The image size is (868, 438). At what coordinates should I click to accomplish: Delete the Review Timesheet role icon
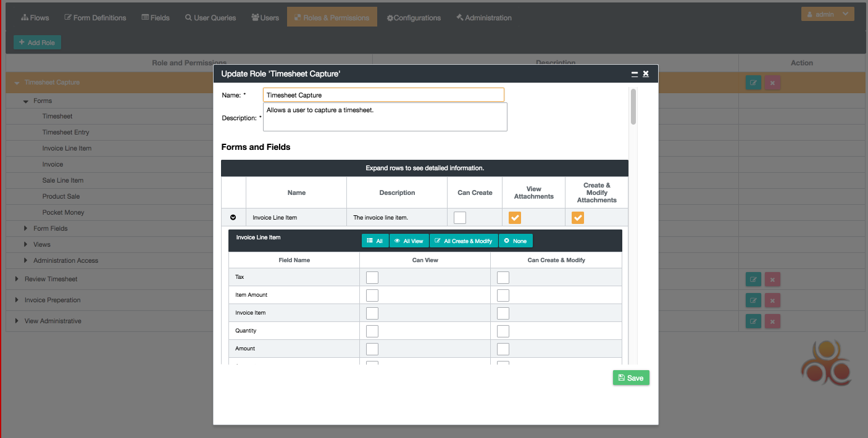[772, 279]
